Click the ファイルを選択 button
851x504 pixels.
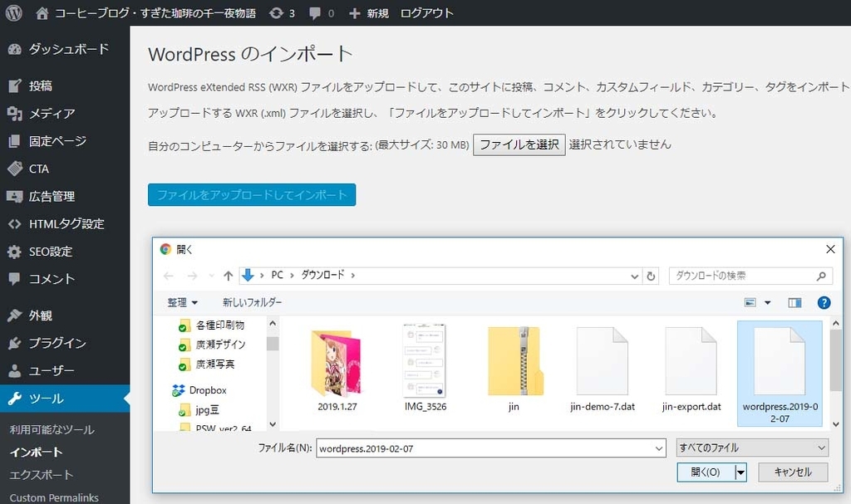519,144
